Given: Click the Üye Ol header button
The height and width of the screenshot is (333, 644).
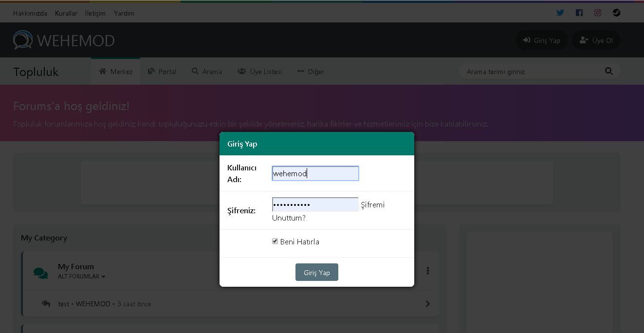Looking at the screenshot, I should 596,40.
